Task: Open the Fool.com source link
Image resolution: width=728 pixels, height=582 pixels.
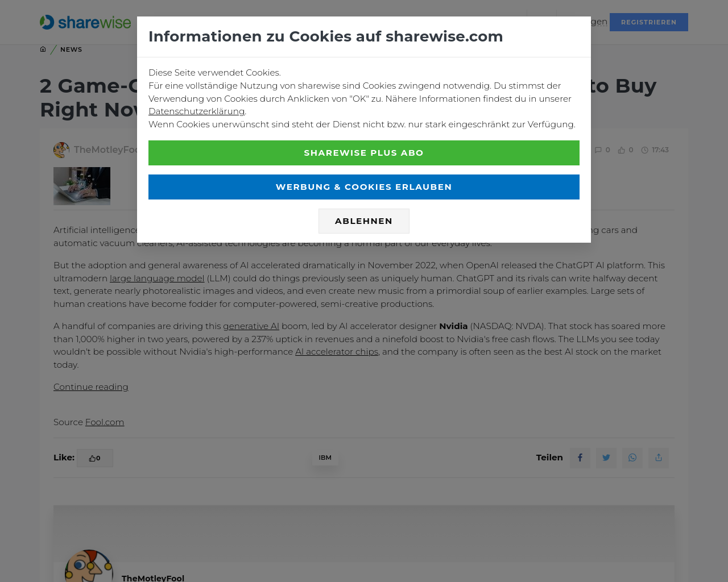Action: 105,422
